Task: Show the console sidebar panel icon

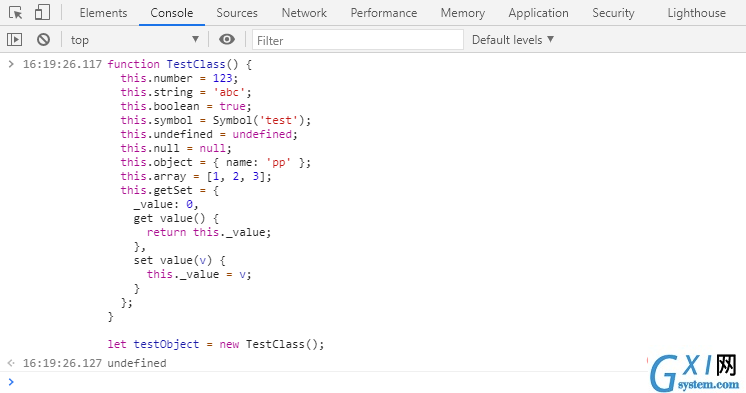Action: click(x=14, y=39)
